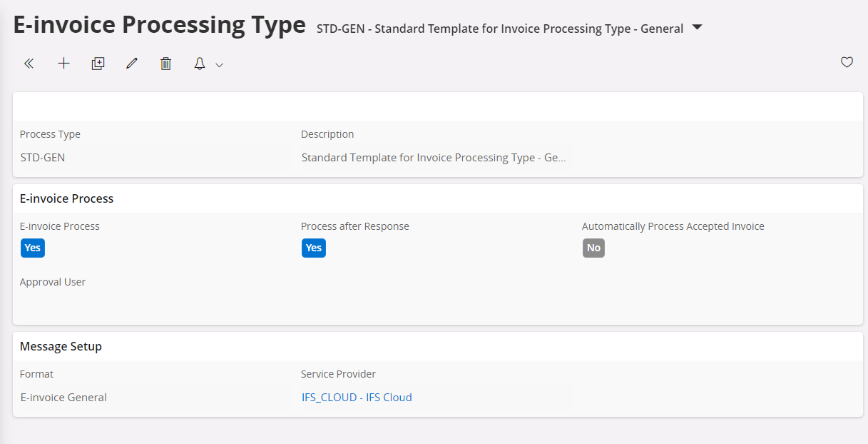Delete the record using the trash icon
This screenshot has width=868, height=444.
pos(165,63)
